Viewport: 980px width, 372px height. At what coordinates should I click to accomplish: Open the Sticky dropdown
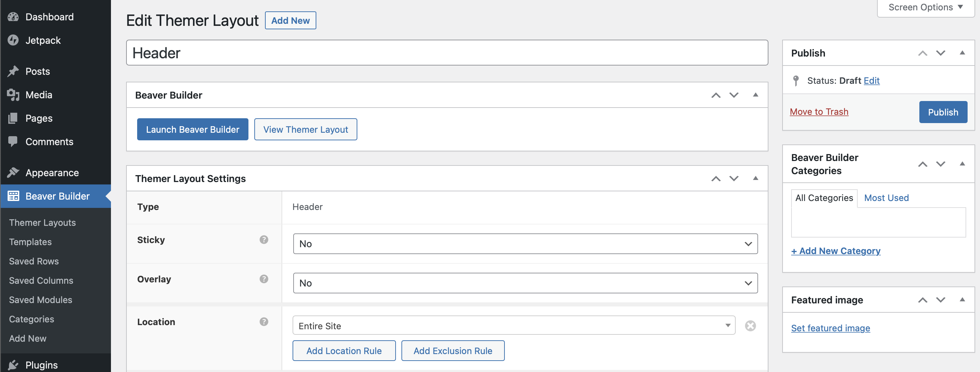525,244
